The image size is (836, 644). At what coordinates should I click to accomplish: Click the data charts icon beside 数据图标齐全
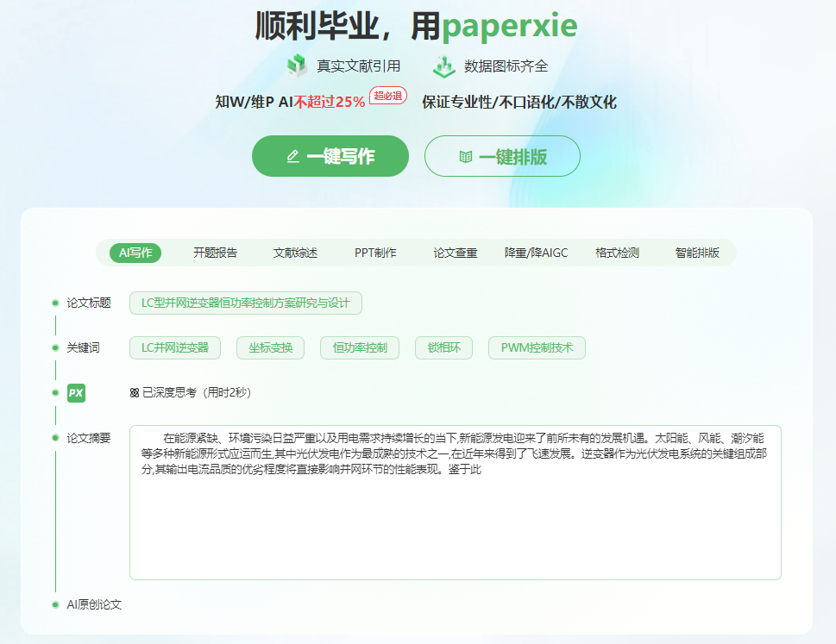443,66
